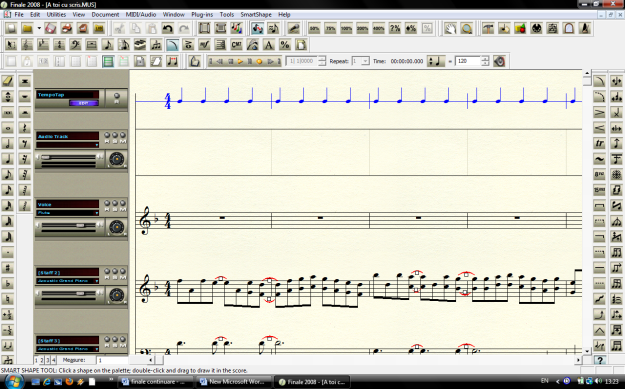Toggle Solo on the Voice track
Image resolution: width=625 pixels, height=389 pixels.
[x=115, y=204]
